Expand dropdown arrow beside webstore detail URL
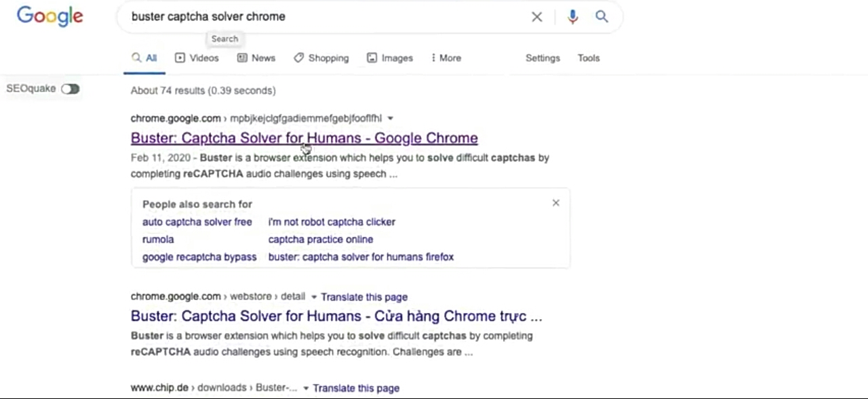 point(313,297)
